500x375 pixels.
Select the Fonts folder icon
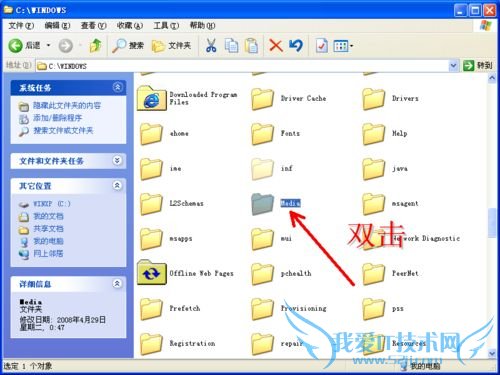[x=263, y=134]
